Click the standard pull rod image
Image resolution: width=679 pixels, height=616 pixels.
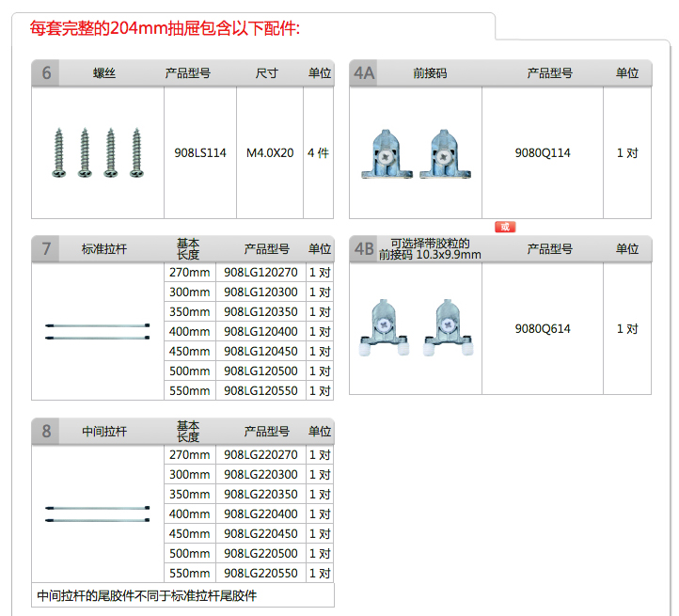(x=98, y=331)
